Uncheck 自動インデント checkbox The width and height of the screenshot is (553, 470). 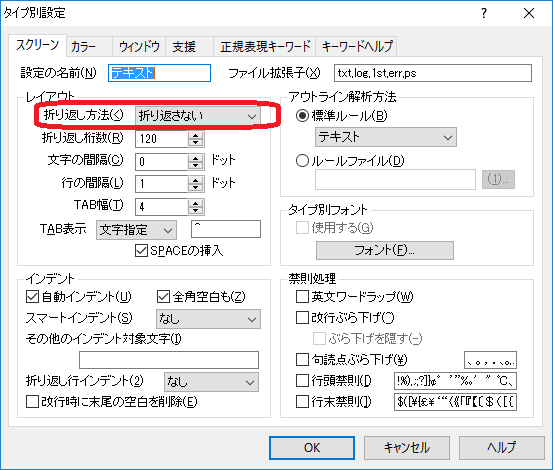[x=32, y=297]
